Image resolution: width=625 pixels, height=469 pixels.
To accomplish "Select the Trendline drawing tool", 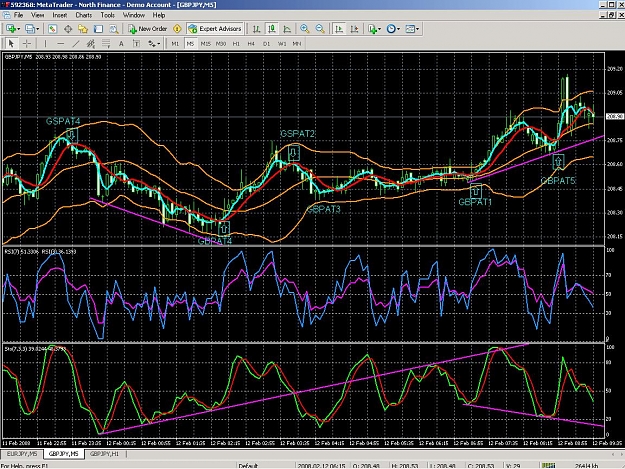I will (x=76, y=43).
